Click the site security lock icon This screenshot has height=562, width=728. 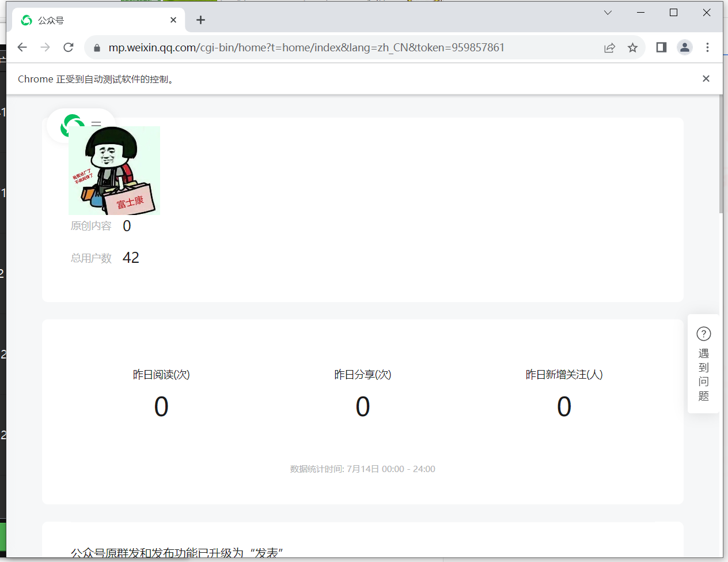point(96,47)
